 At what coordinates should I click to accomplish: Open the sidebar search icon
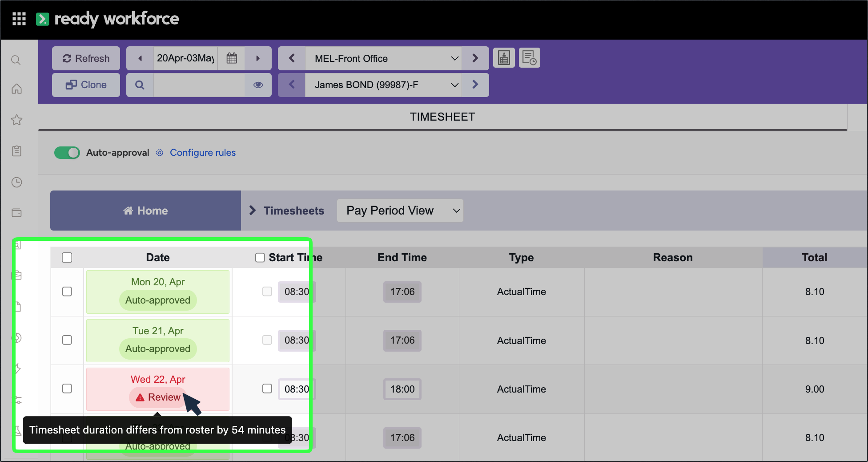click(16, 60)
